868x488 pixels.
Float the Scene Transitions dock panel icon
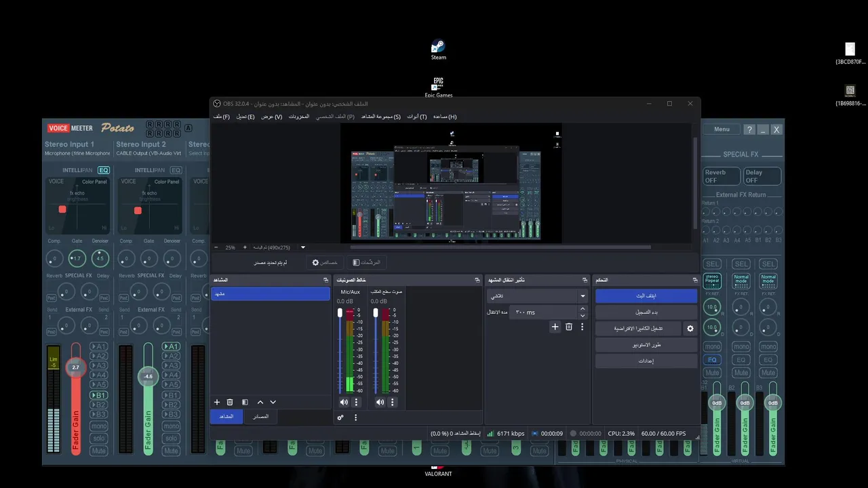585,280
